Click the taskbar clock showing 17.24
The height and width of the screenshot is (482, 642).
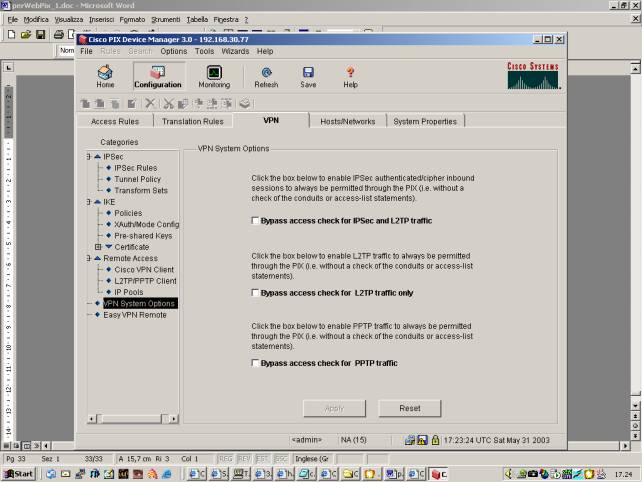tap(623, 474)
